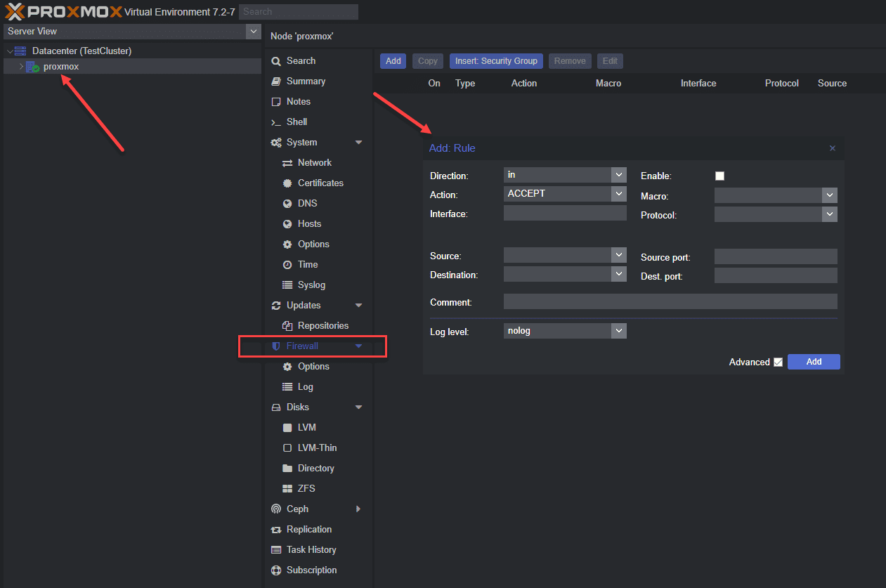Click the Edit toolbar button
Viewport: 886px width, 588px height.
(x=610, y=61)
